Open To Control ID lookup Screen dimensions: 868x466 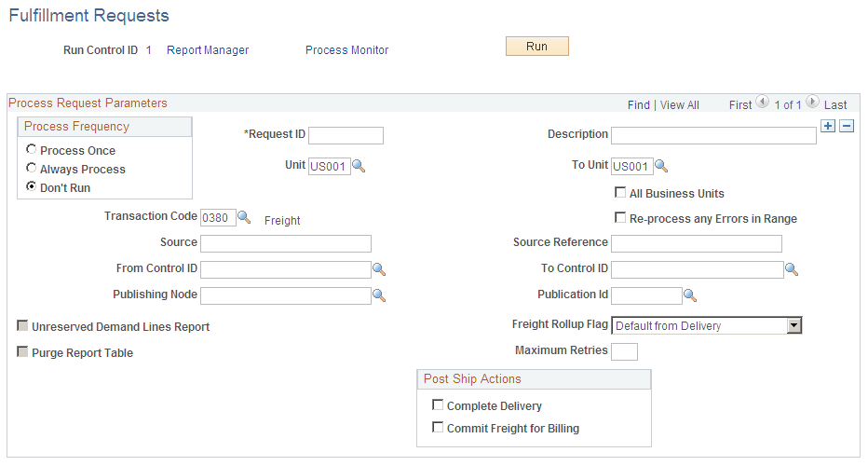[793, 270]
